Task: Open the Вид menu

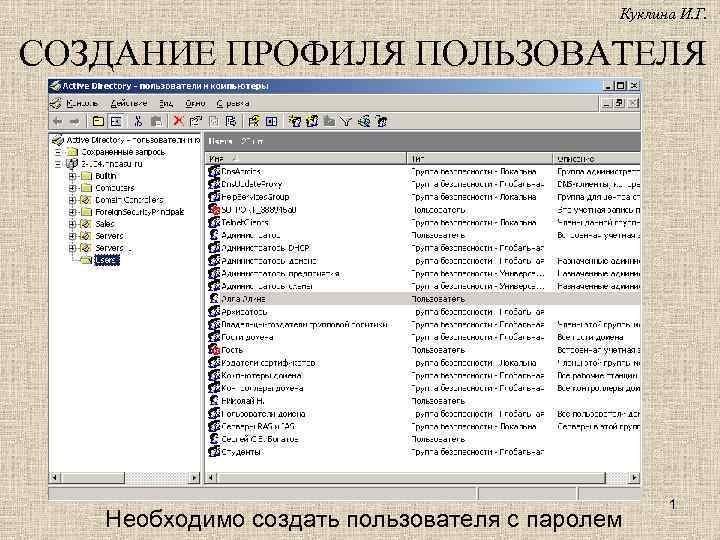Action: (x=166, y=104)
